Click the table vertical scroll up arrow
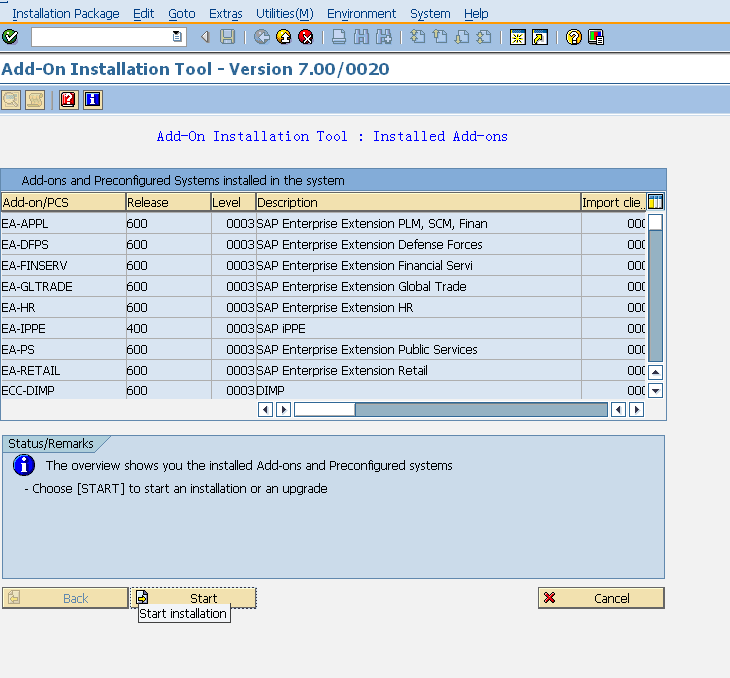The image size is (730, 678). (x=655, y=372)
